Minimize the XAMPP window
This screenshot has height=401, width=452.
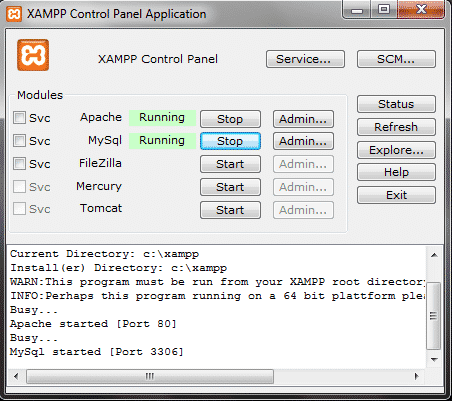[357, 10]
